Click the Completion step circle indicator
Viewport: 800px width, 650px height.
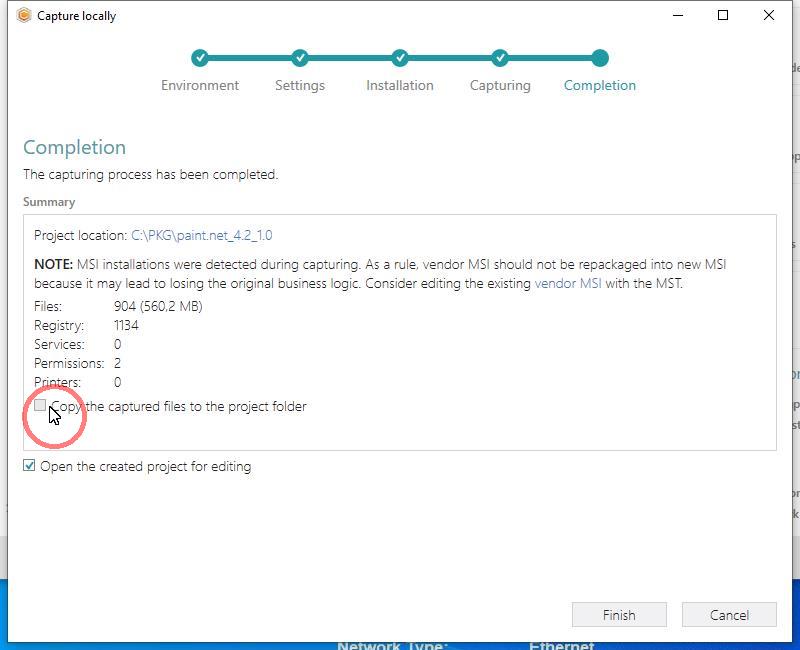pos(599,58)
